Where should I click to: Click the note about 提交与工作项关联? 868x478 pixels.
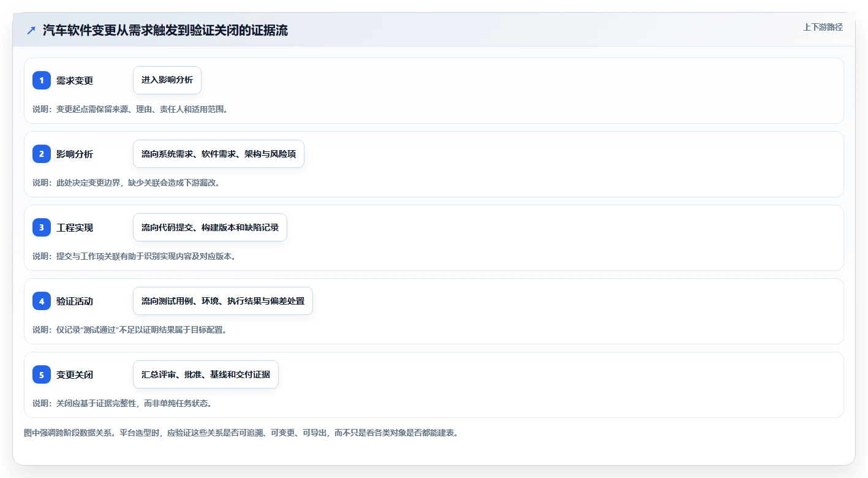coord(135,256)
